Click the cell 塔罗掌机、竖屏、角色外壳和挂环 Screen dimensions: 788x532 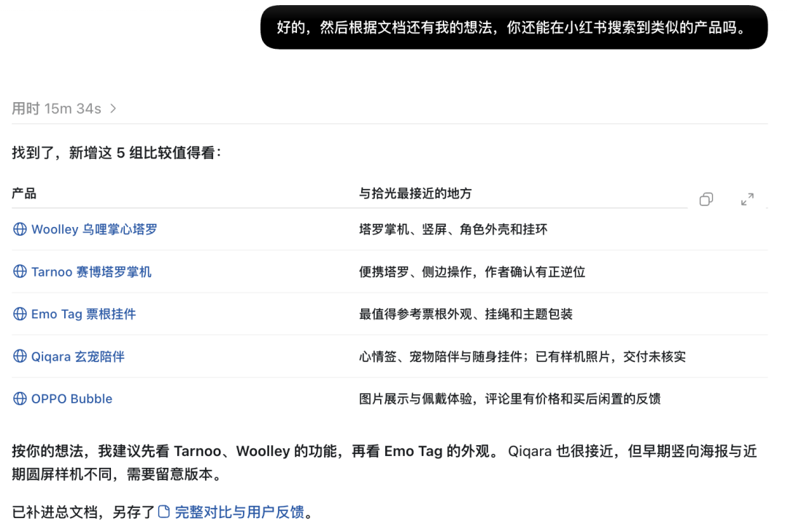point(453,229)
